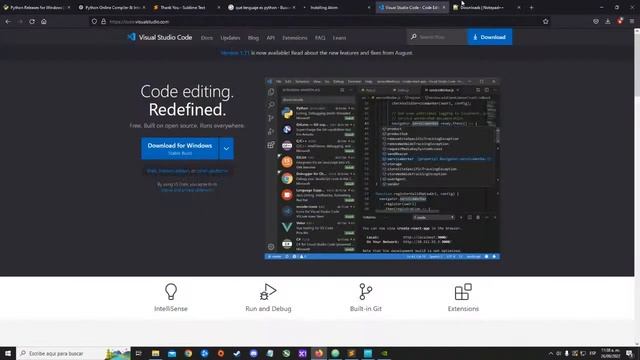Open the FAQ menu item

coord(320,38)
